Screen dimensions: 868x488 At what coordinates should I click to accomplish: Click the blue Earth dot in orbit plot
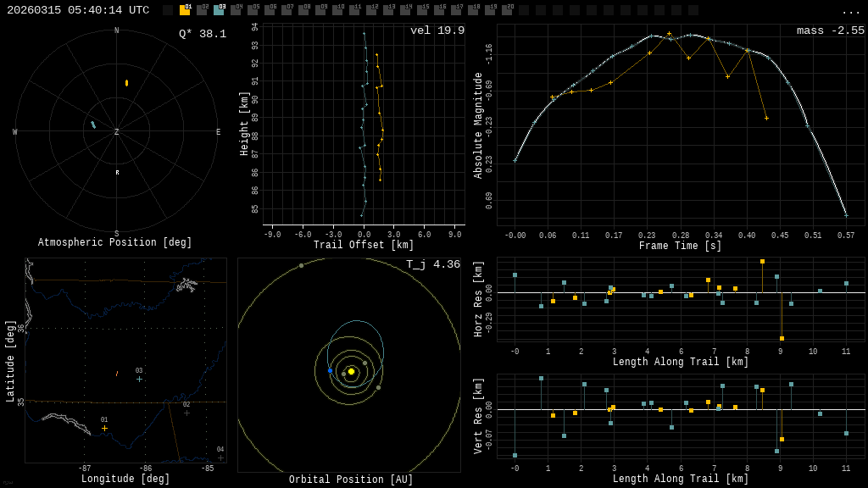click(331, 370)
